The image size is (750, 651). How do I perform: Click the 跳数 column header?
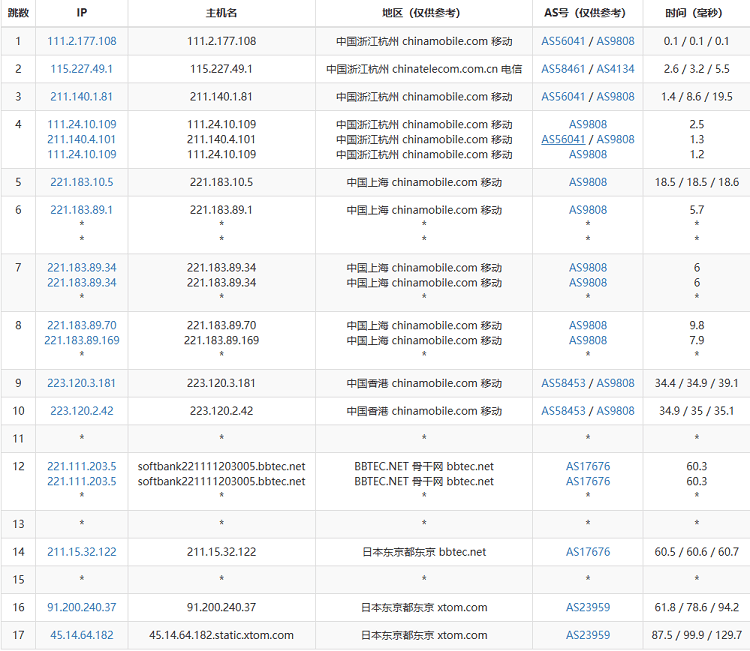pos(18,13)
